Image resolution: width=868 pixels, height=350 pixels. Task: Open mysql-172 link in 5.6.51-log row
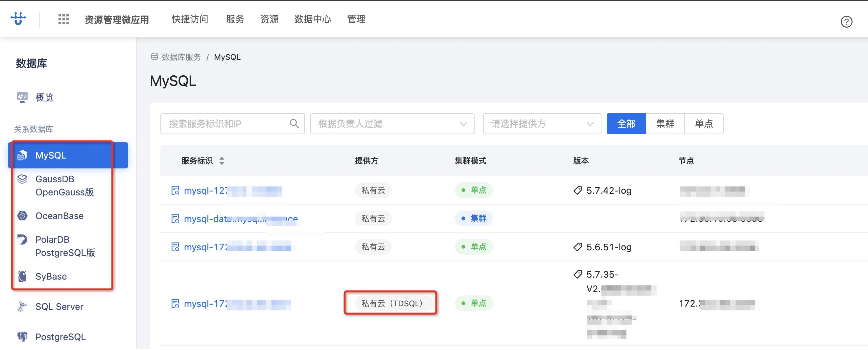pyautogui.click(x=238, y=247)
